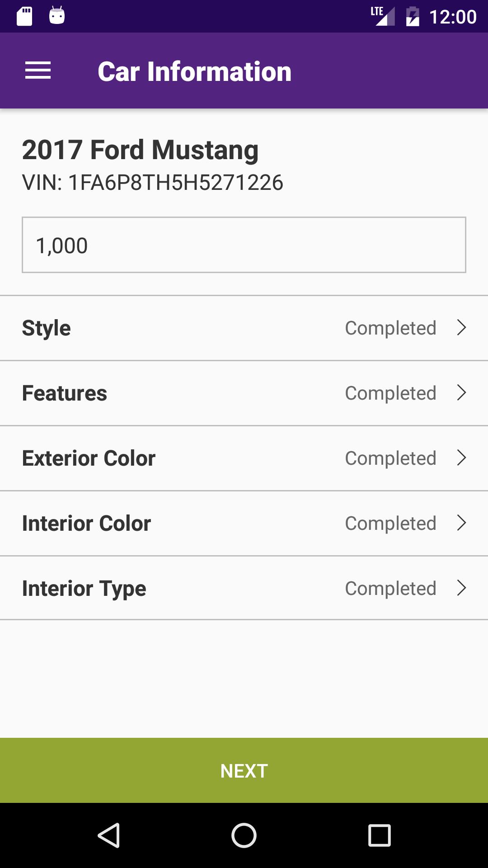Open recent apps square button
Screen dimensions: 488x868
point(380,835)
